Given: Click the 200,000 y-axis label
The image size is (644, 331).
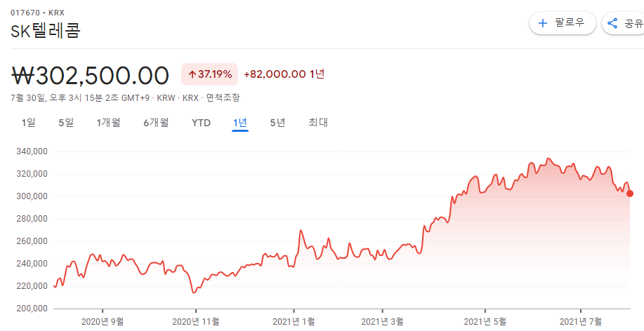Looking at the screenshot, I should [x=32, y=309].
